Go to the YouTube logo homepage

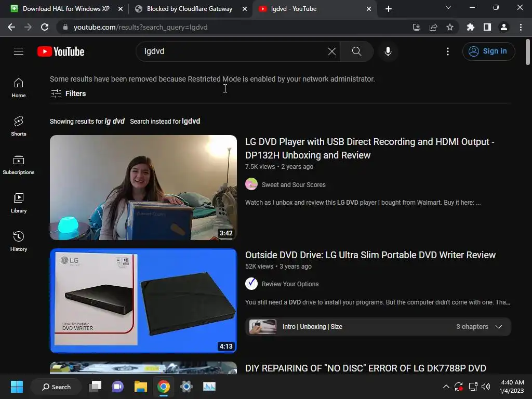[x=61, y=51]
